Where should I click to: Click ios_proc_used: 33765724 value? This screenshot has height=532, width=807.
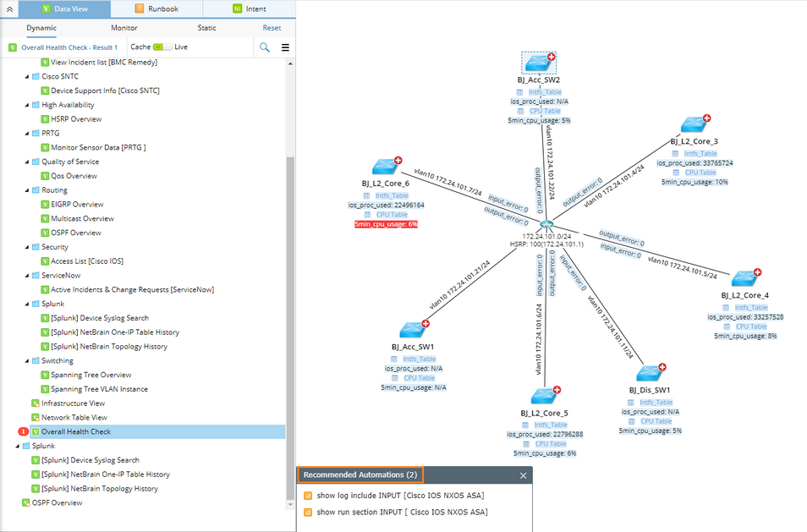pyautogui.click(x=694, y=163)
